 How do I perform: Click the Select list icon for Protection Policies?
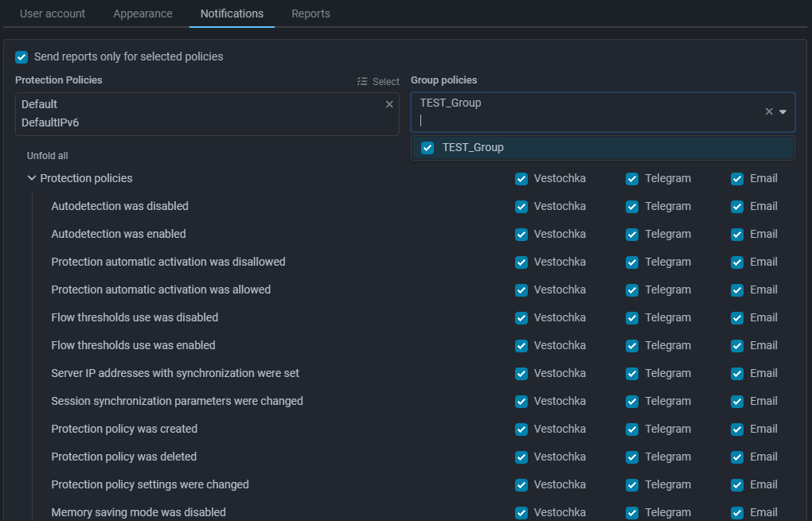click(378, 82)
